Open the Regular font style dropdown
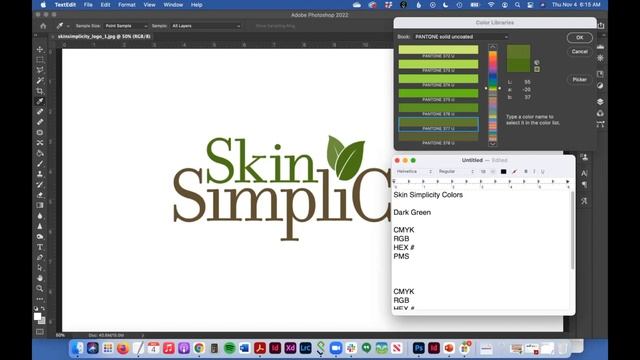Screen dimensions: 640x360 [x=456, y=171]
